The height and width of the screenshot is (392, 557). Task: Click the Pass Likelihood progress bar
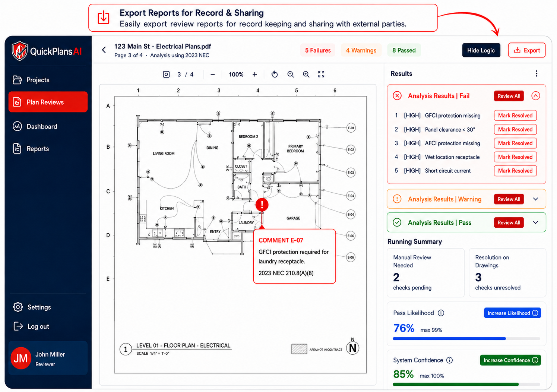pyautogui.click(x=466, y=339)
